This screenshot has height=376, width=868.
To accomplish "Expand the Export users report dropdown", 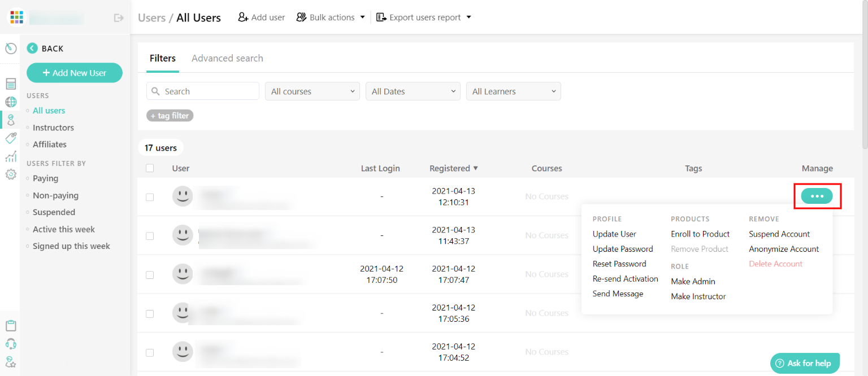I will [x=423, y=17].
